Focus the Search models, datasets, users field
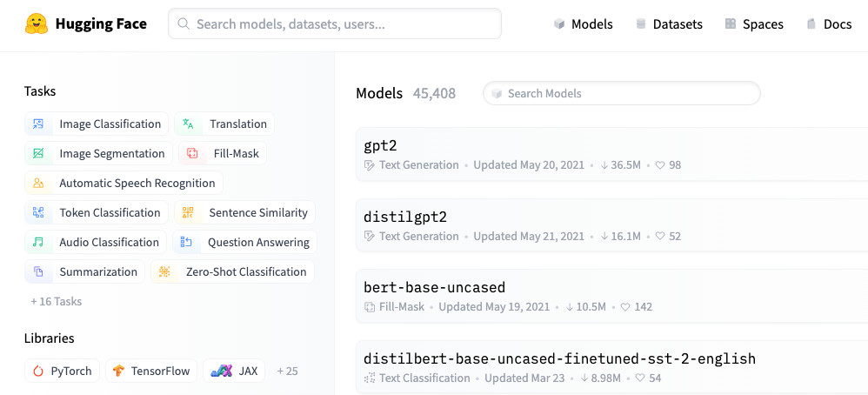 [x=335, y=23]
